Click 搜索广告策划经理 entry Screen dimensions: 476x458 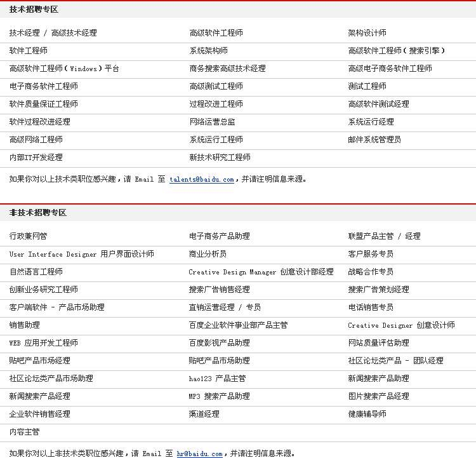378,289
